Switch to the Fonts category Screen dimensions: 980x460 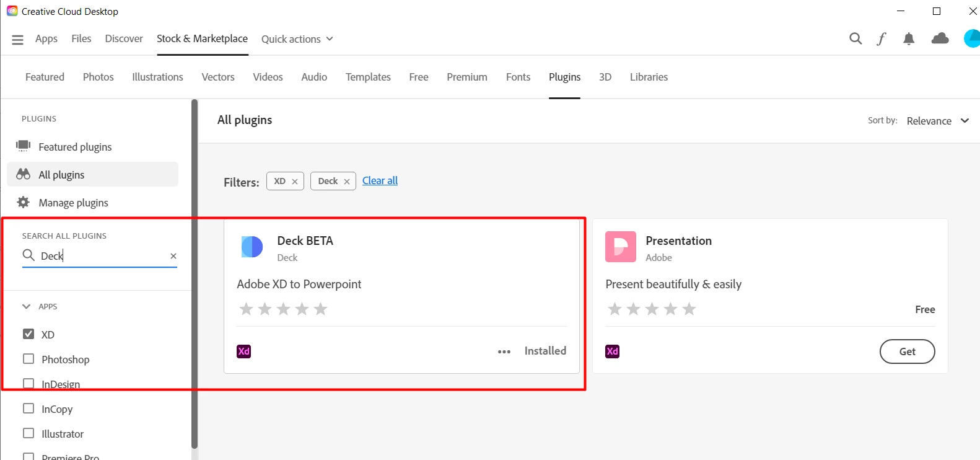tap(518, 77)
